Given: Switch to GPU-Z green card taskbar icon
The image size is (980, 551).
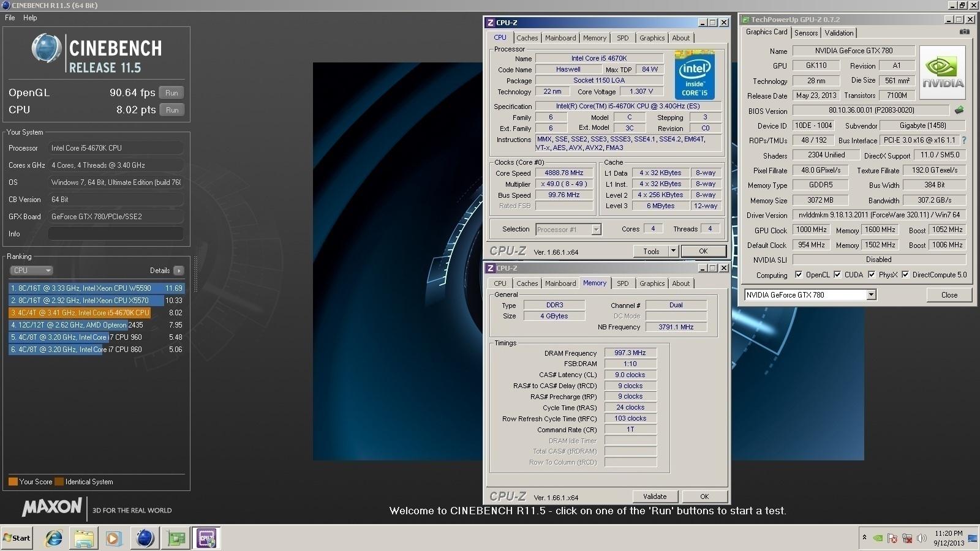Looking at the screenshot, I should point(176,538).
